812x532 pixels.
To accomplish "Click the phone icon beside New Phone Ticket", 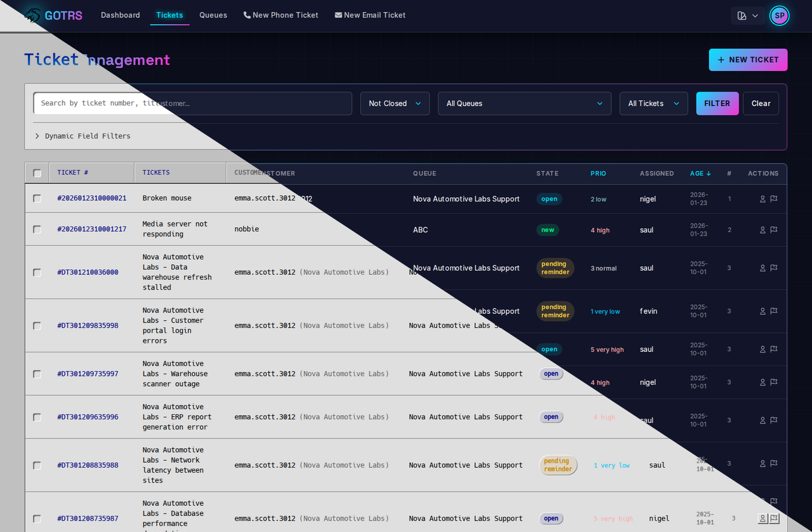I will (246, 14).
